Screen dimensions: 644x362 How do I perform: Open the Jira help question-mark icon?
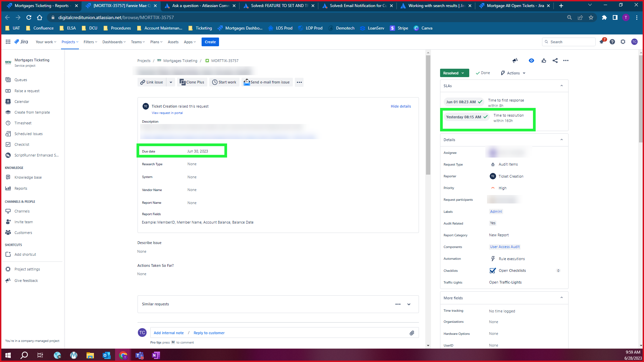click(612, 42)
